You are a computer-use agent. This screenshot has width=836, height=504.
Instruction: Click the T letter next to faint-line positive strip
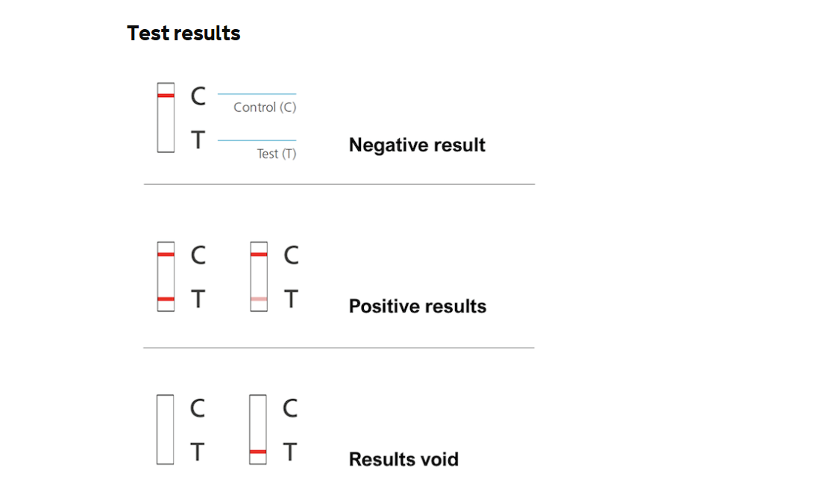coord(291,300)
